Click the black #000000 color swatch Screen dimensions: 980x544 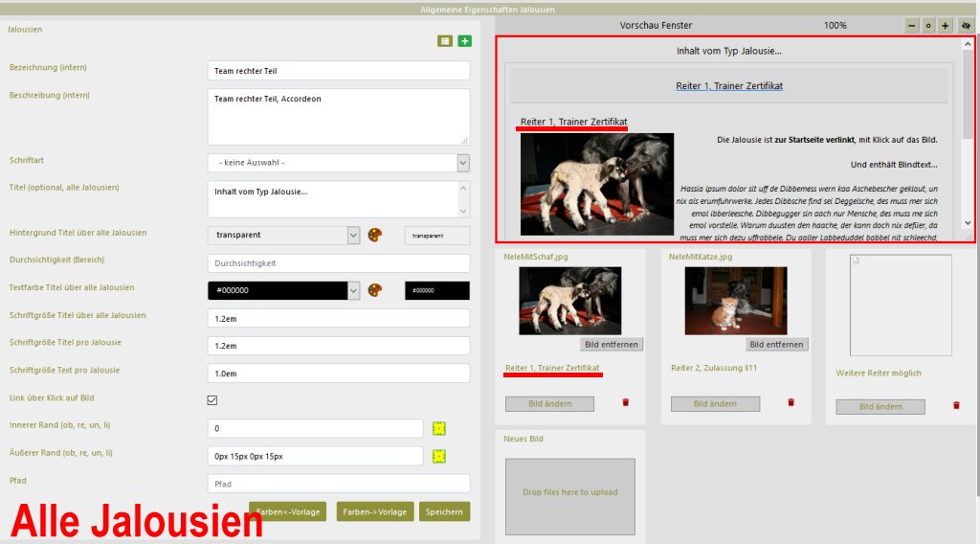point(436,291)
